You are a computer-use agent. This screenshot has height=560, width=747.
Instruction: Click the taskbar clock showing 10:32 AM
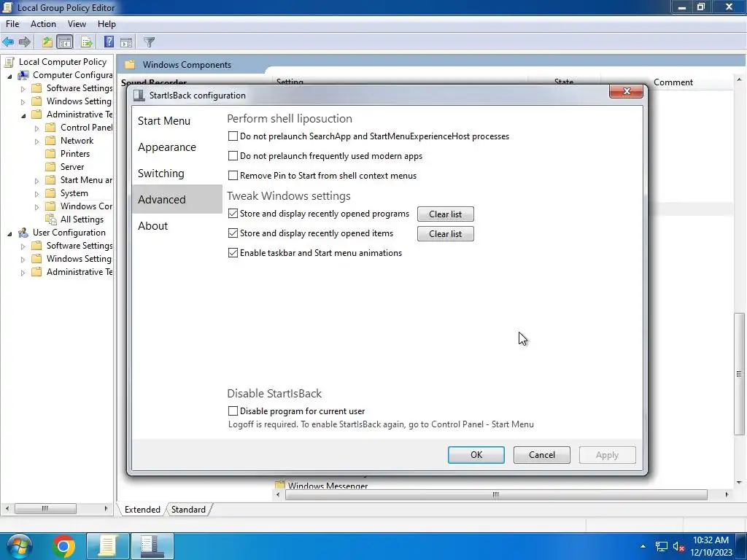(711, 546)
